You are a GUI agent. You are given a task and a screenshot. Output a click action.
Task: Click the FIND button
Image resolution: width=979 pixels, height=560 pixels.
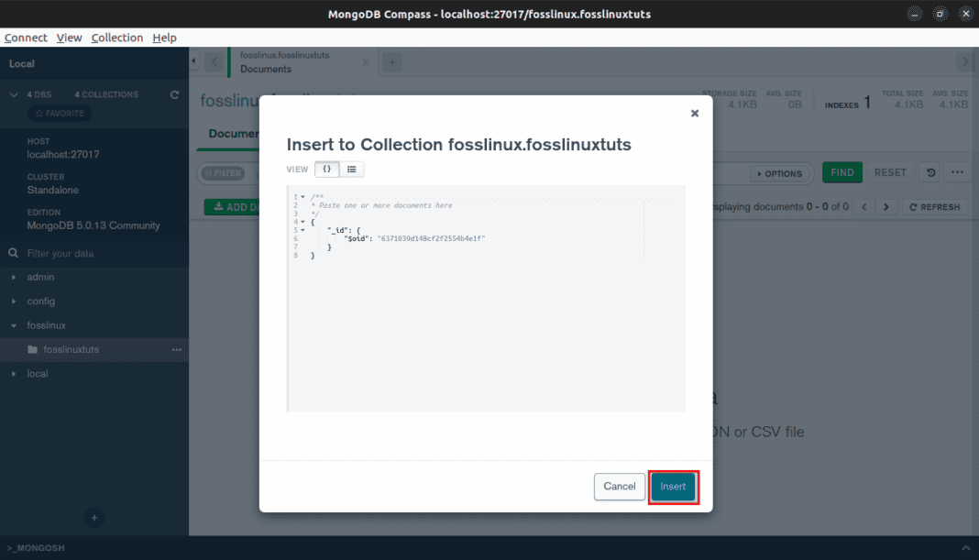[841, 172]
